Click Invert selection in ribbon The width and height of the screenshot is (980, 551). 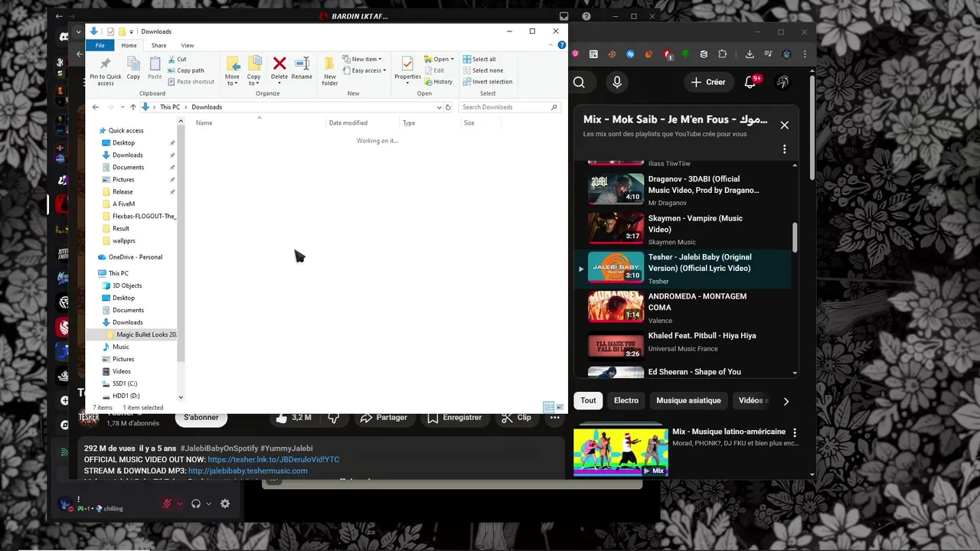(487, 82)
